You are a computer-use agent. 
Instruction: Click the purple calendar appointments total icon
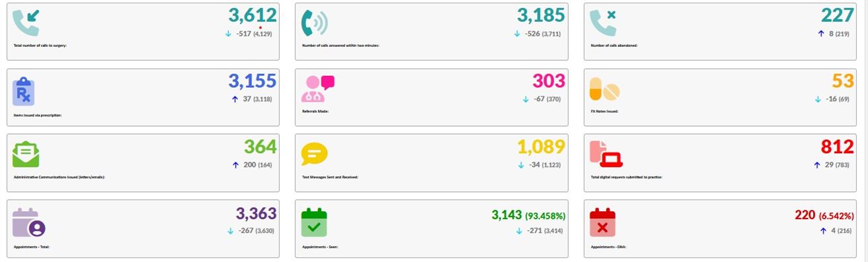tap(28, 222)
